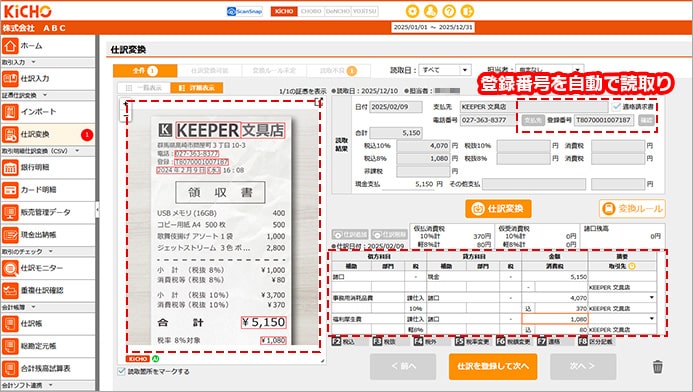Screen dimensions: 693x392
Task: Open 合計残高試算表 trial balance
Action: pyautogui.click(x=47, y=368)
